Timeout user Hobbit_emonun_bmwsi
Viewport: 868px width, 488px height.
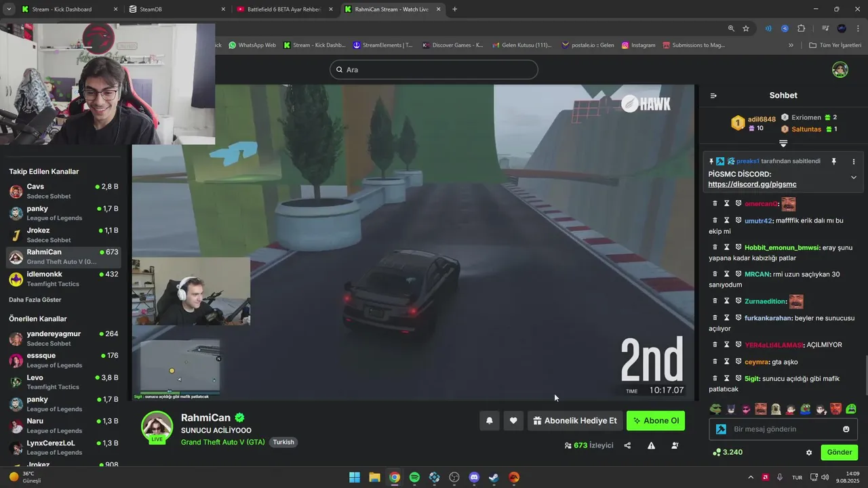(x=726, y=247)
